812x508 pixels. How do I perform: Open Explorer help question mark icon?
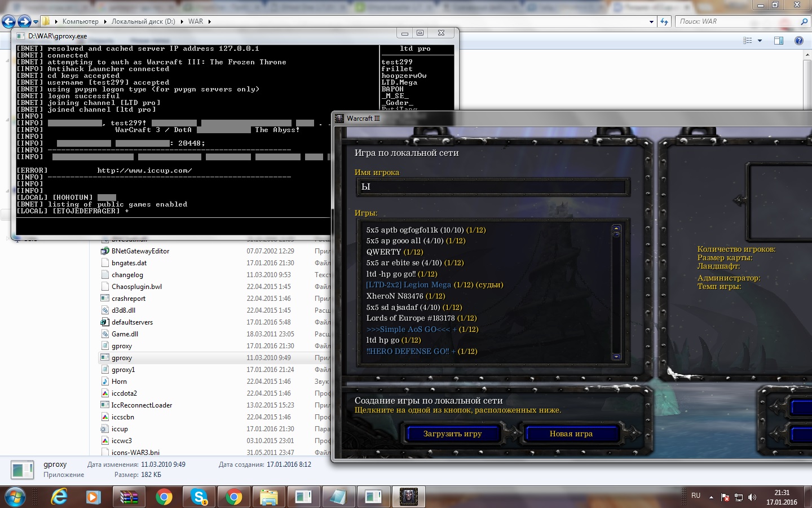(798, 41)
